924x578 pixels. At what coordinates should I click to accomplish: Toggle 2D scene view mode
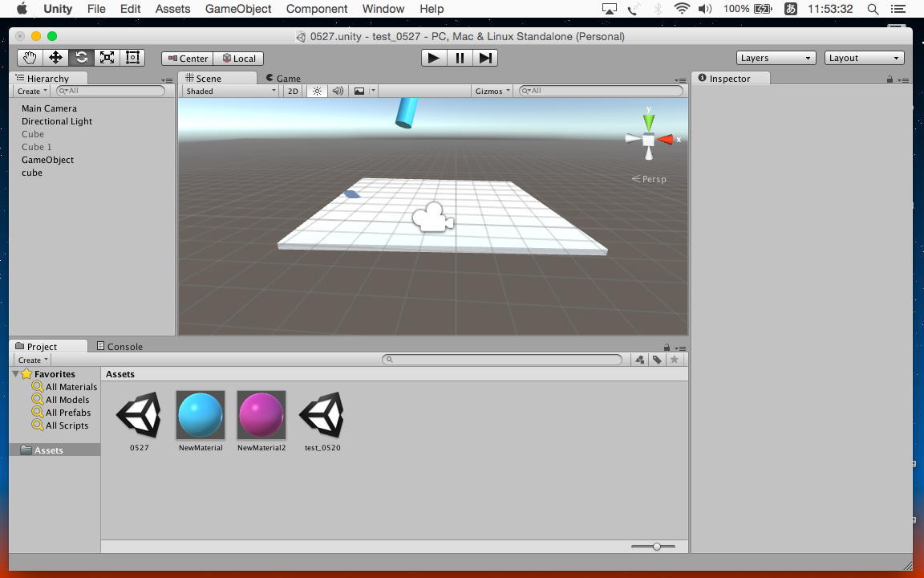tap(293, 91)
